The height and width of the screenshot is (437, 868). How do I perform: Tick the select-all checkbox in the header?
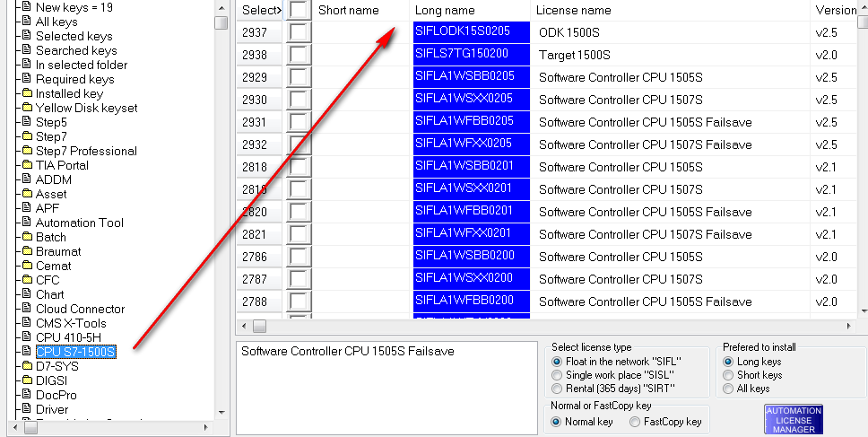[x=298, y=9]
